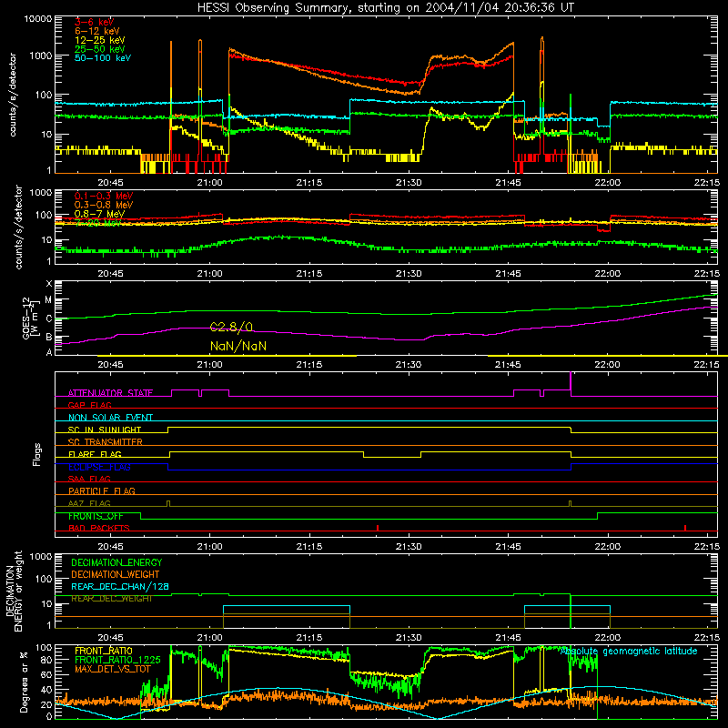The image size is (728, 728).
Task: Select the SC_TRANSMITTER flag label
Action: tap(106, 442)
